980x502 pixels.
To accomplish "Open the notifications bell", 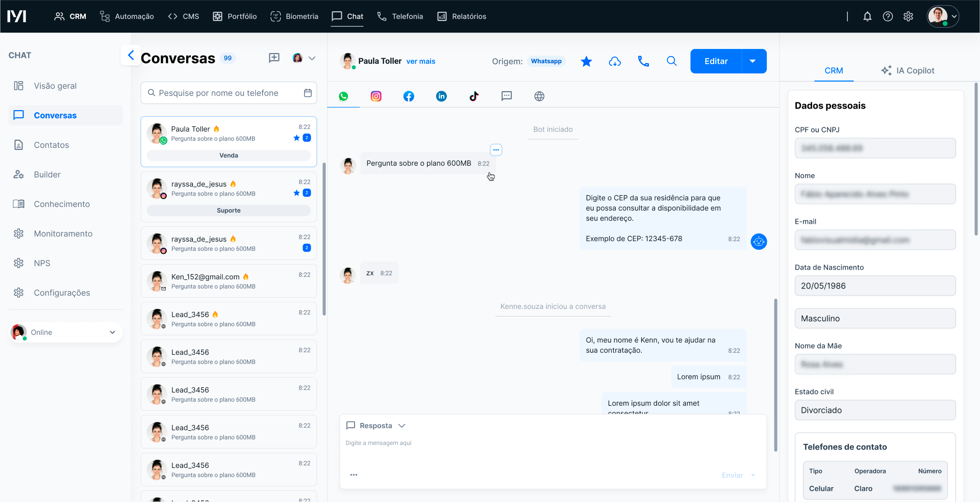I will (867, 16).
